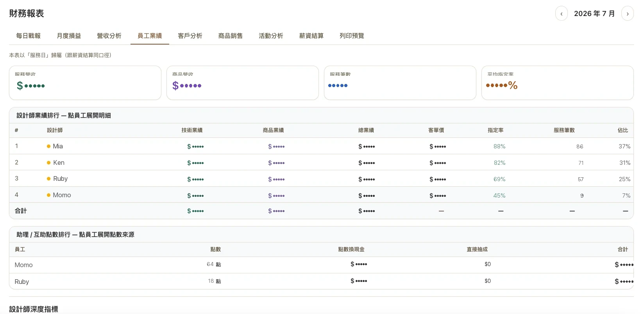The width and height of the screenshot is (644, 314).
Task: Click the 點數換現金 column header
Action: (x=351, y=250)
